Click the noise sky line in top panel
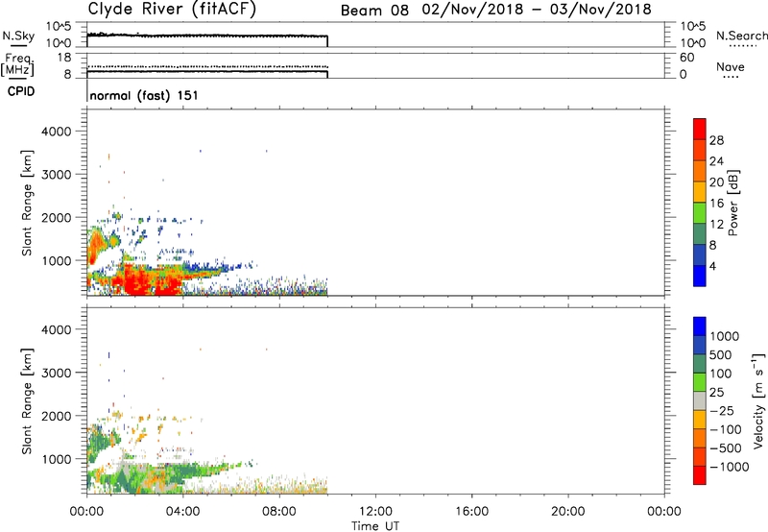The height and width of the screenshot is (532, 768). pyautogui.click(x=206, y=36)
